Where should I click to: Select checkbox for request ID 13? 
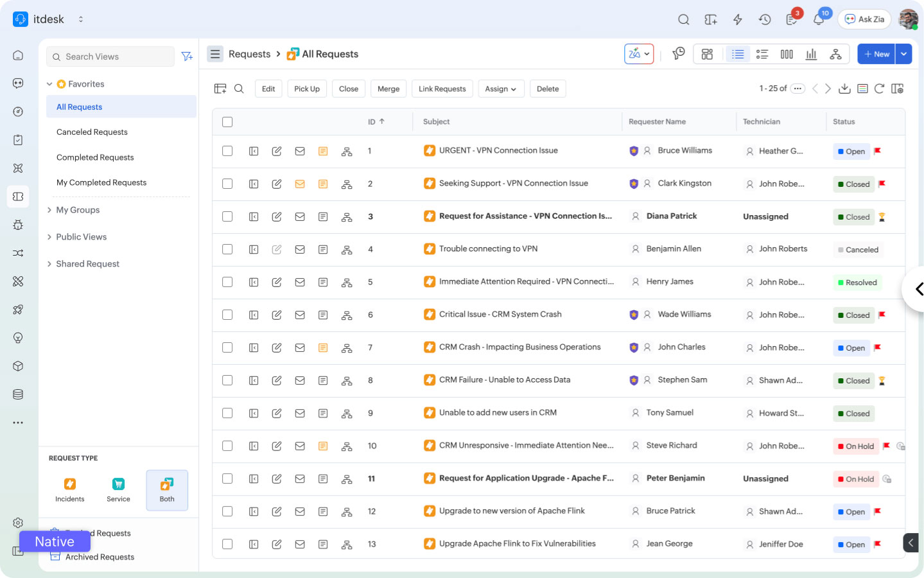click(x=227, y=544)
